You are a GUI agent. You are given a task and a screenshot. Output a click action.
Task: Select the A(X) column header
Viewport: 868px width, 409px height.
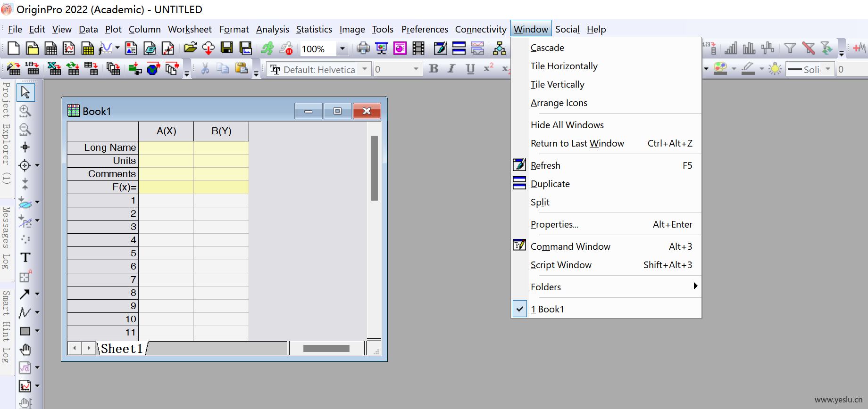coord(166,131)
